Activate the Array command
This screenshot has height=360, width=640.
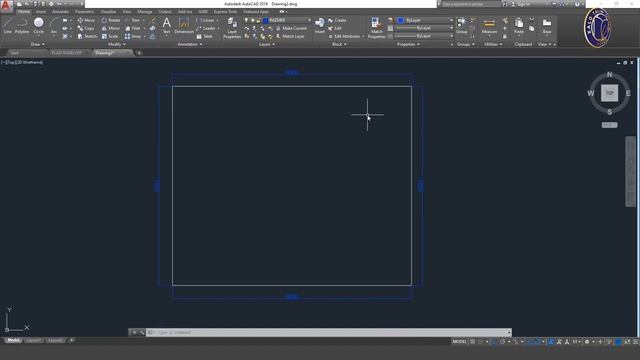(x=133, y=36)
